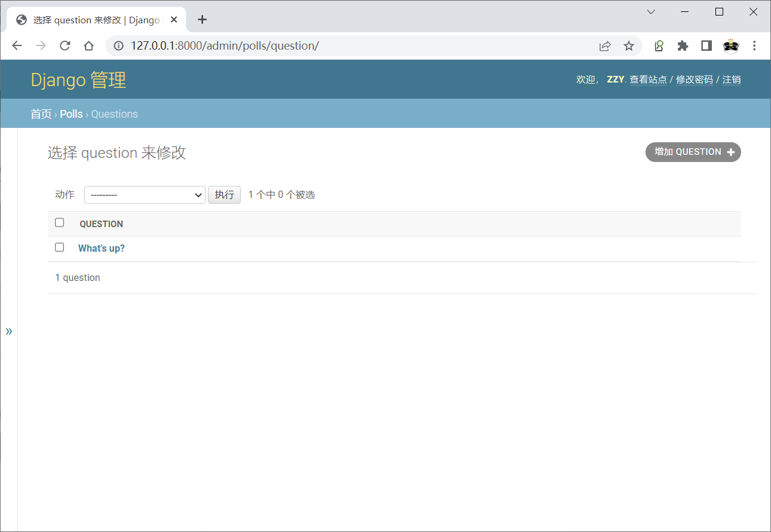Focus the browser address bar URL

tap(225, 46)
